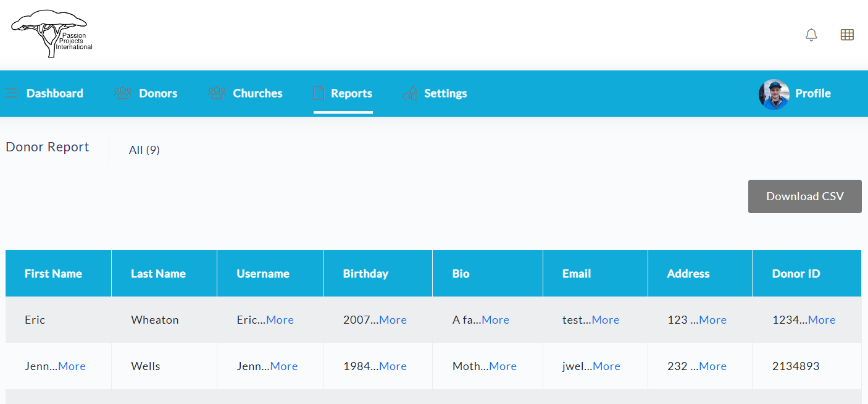Viewport: 868px width, 404px height.
Task: Download the donor report as CSV
Action: [x=804, y=196]
